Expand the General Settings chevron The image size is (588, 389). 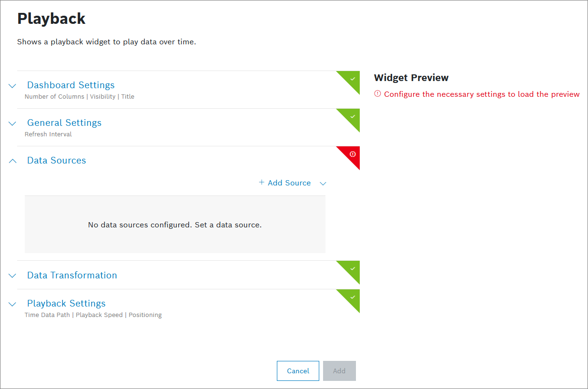point(12,123)
